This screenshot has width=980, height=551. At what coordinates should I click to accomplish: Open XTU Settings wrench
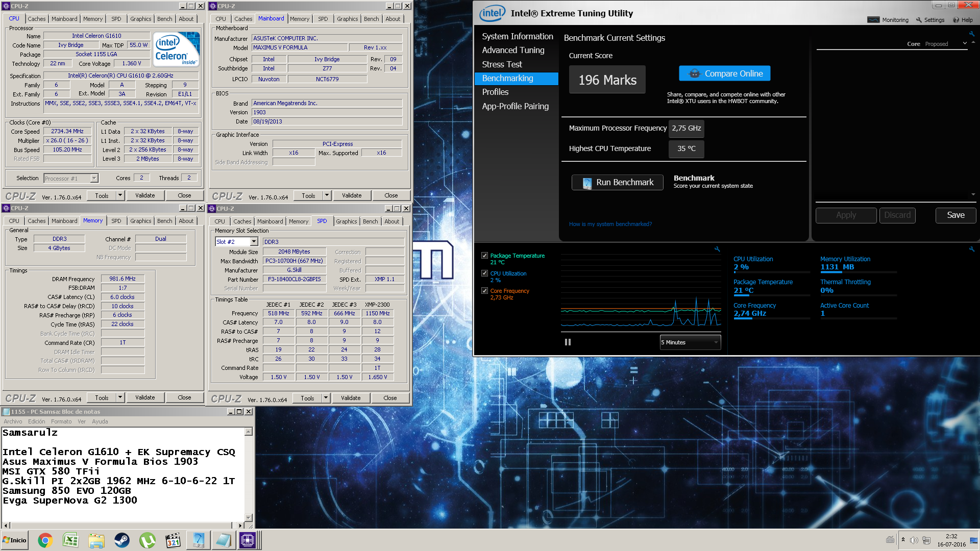click(x=930, y=20)
